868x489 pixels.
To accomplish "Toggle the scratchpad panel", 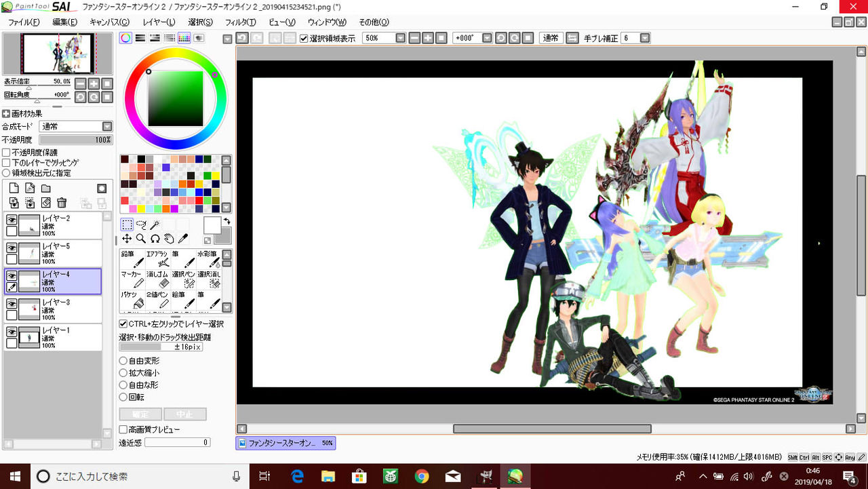I will pyautogui.click(x=199, y=38).
